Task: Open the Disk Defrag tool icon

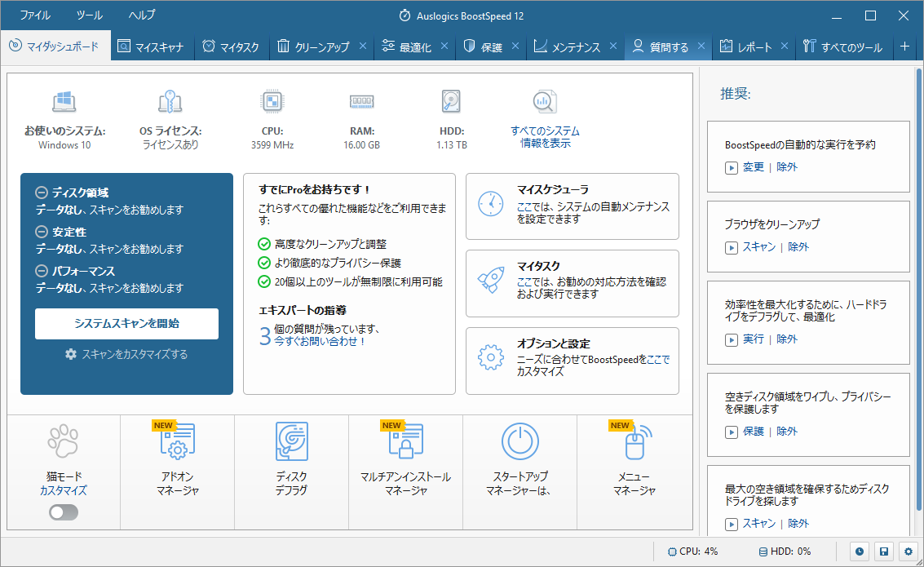Action: pyautogui.click(x=291, y=443)
